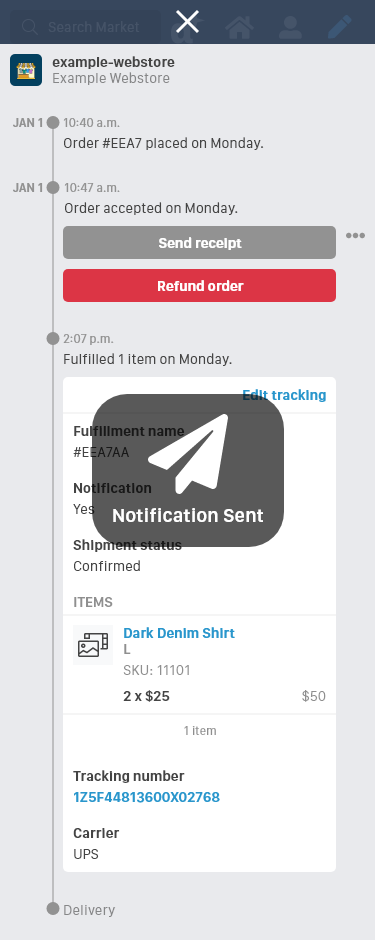
Task: Click the example-webstore shop logo
Action: (x=26, y=70)
